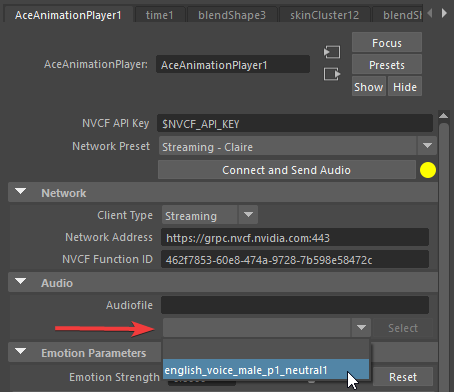Open the blendShape3 tab

(232, 15)
